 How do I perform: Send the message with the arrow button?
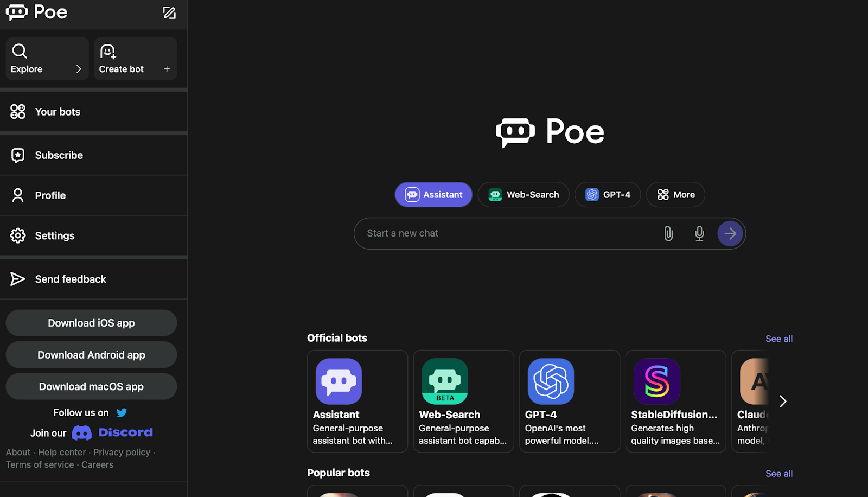coord(730,233)
